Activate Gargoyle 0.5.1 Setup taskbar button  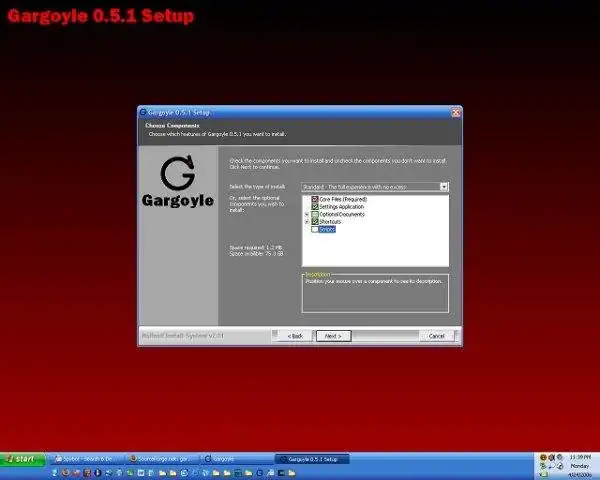pyautogui.click(x=312, y=459)
